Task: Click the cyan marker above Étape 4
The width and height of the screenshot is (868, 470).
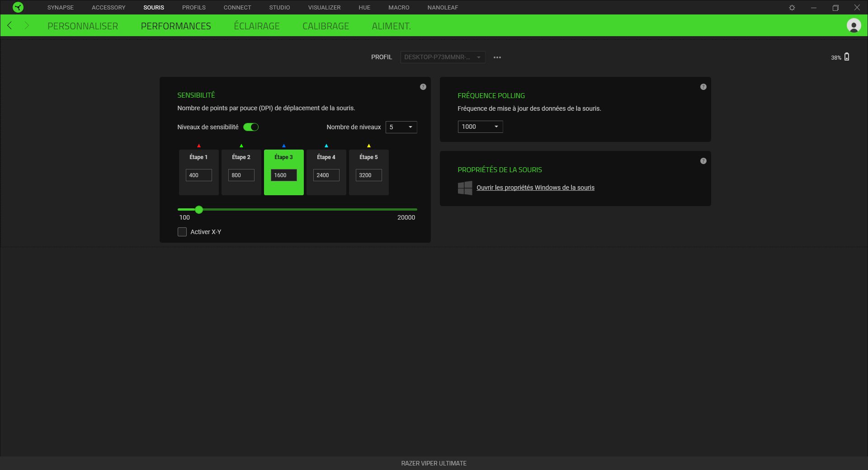Action: (326, 146)
